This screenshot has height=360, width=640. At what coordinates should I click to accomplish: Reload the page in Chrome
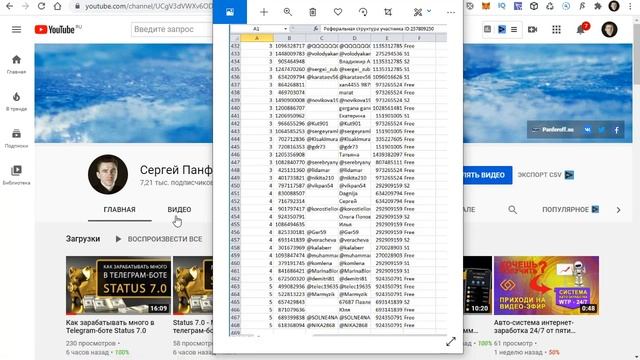coord(41,6)
